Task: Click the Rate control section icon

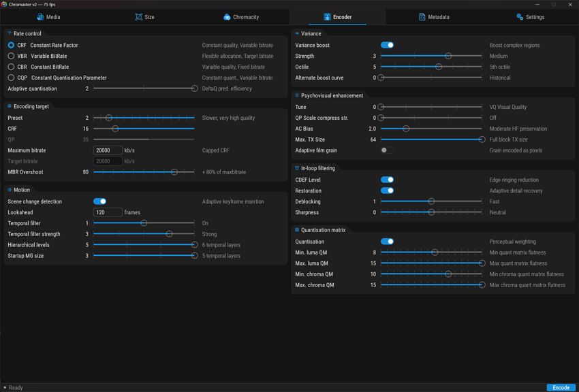Action: [x=10, y=33]
